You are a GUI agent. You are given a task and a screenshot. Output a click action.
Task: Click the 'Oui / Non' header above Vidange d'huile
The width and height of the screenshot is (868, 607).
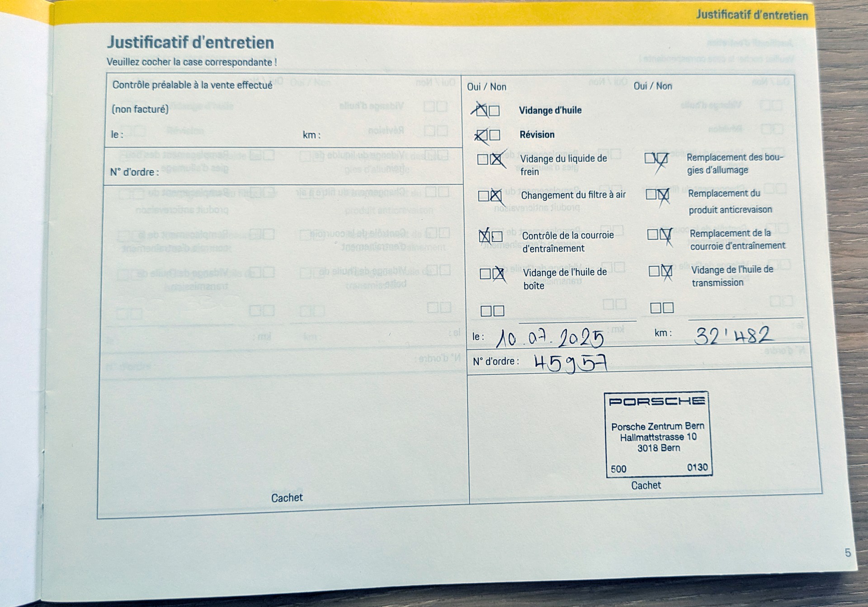point(486,87)
